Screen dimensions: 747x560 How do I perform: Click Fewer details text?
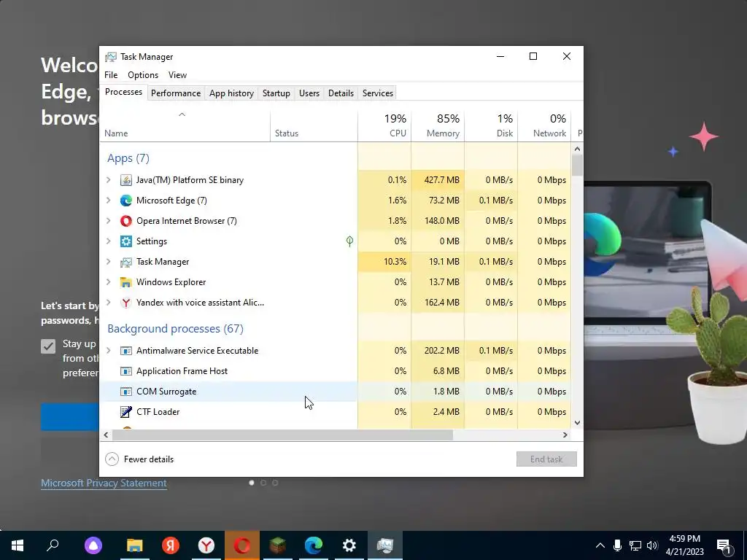[149, 459]
